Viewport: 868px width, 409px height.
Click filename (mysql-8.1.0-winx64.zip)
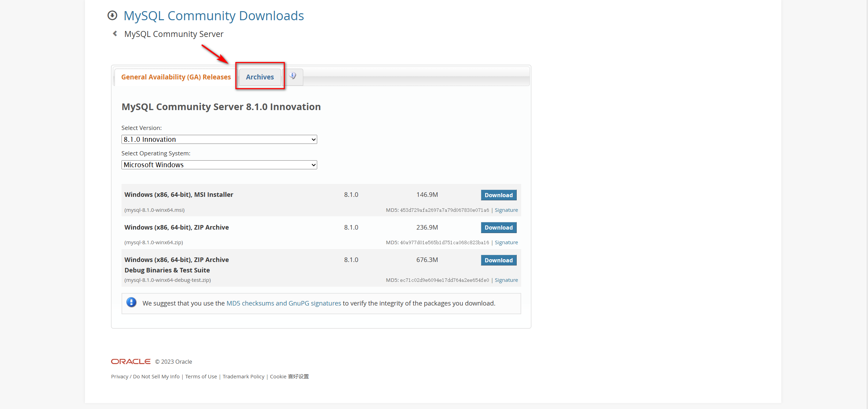[x=154, y=242]
